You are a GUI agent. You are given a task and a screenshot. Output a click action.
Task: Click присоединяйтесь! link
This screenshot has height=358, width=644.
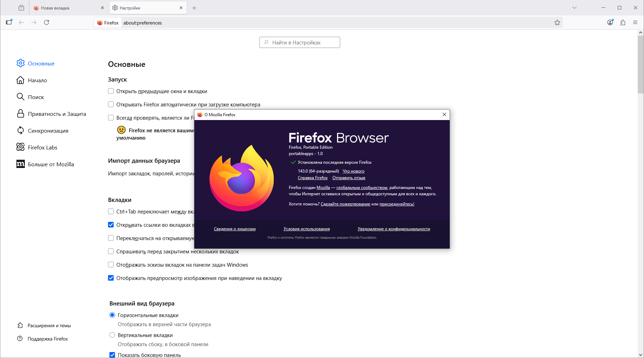point(397,204)
